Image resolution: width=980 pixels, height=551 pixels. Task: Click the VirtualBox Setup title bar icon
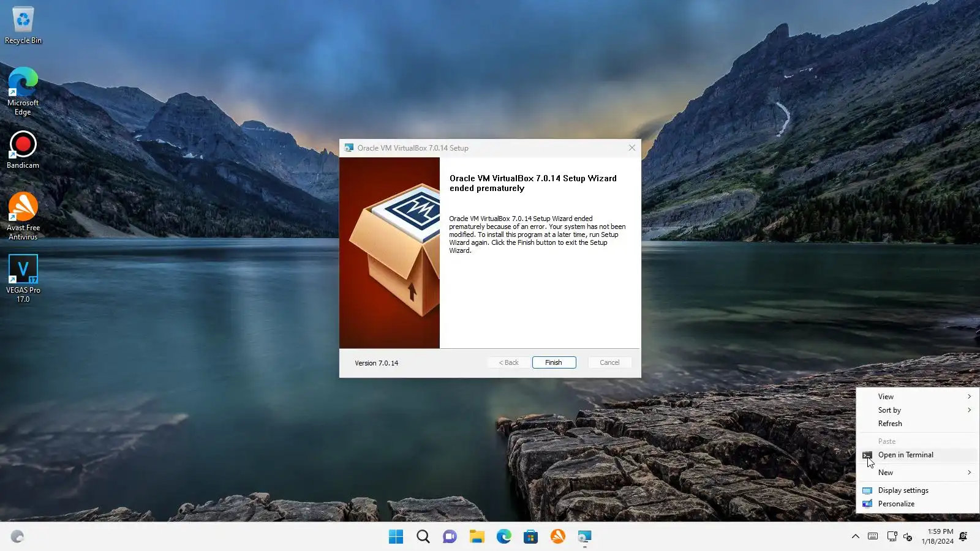click(349, 148)
